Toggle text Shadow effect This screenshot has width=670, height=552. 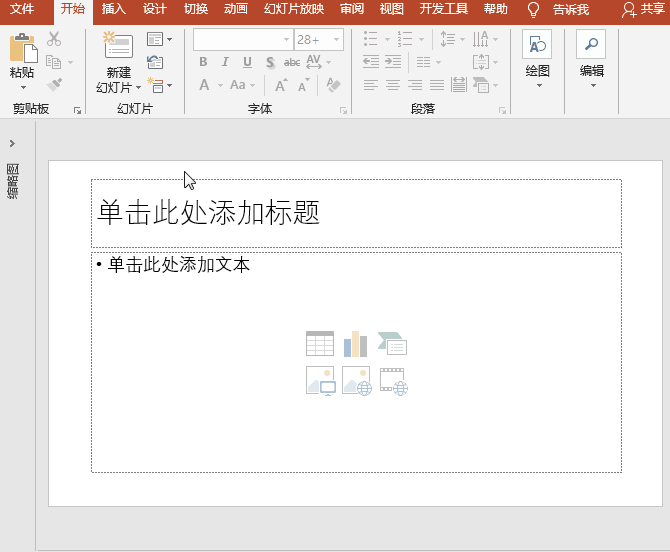click(x=270, y=62)
